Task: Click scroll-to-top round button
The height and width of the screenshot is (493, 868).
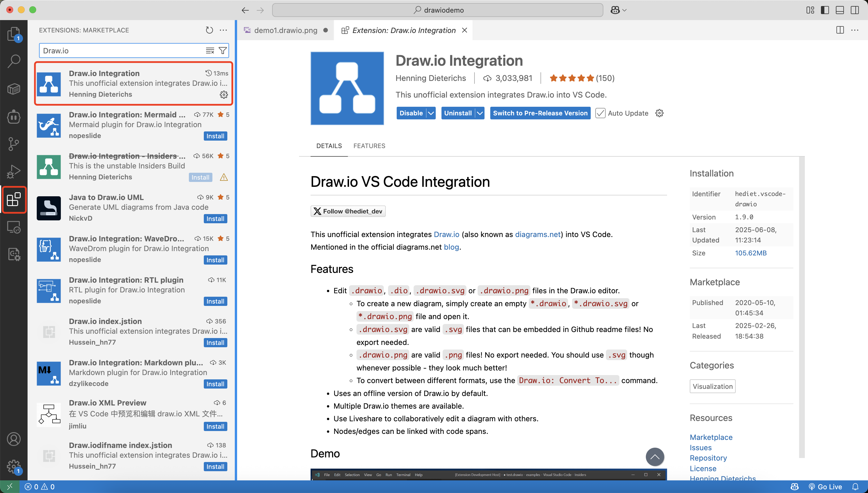Action: point(655,457)
